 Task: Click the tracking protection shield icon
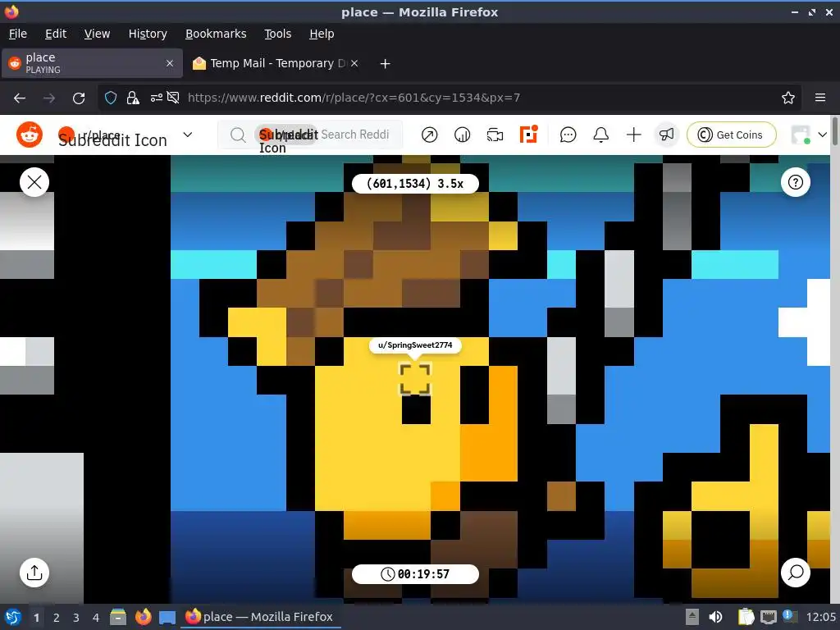tap(111, 98)
